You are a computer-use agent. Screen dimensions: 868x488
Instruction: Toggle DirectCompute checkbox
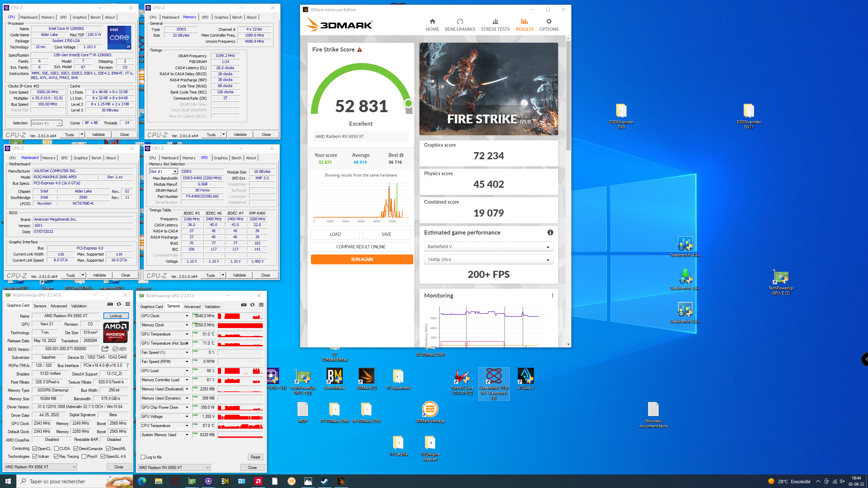click(76, 448)
